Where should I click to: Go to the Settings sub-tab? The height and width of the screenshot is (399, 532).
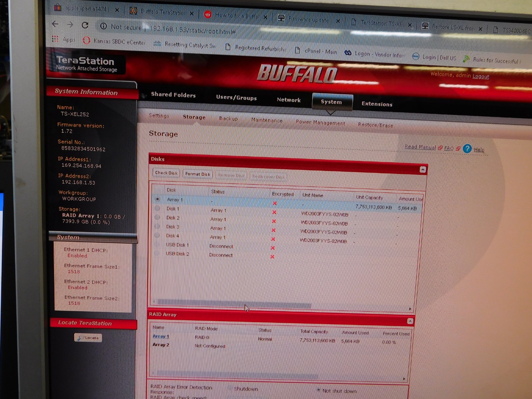[159, 115]
